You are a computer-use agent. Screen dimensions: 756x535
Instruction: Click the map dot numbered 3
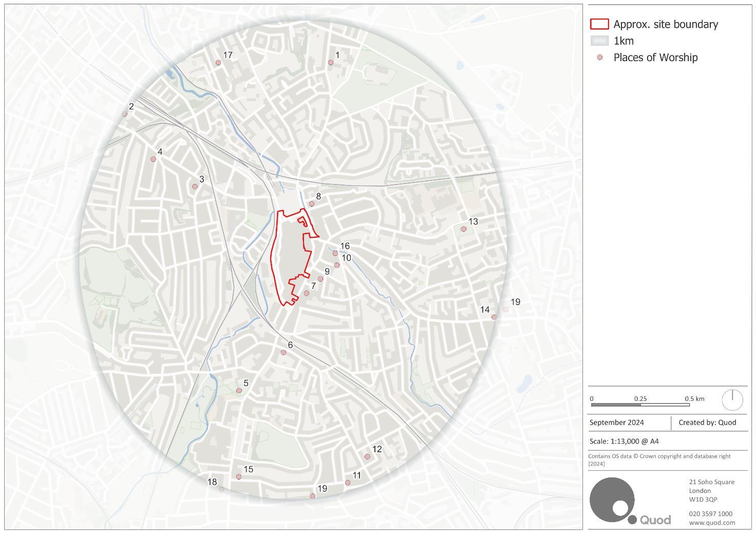pyautogui.click(x=195, y=187)
